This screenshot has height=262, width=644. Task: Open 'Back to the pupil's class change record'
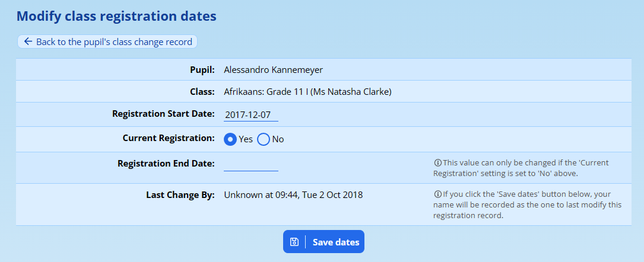pyautogui.click(x=114, y=42)
